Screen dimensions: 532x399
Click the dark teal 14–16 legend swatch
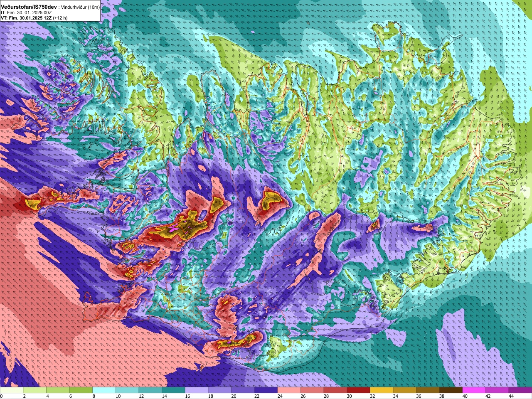(173, 390)
